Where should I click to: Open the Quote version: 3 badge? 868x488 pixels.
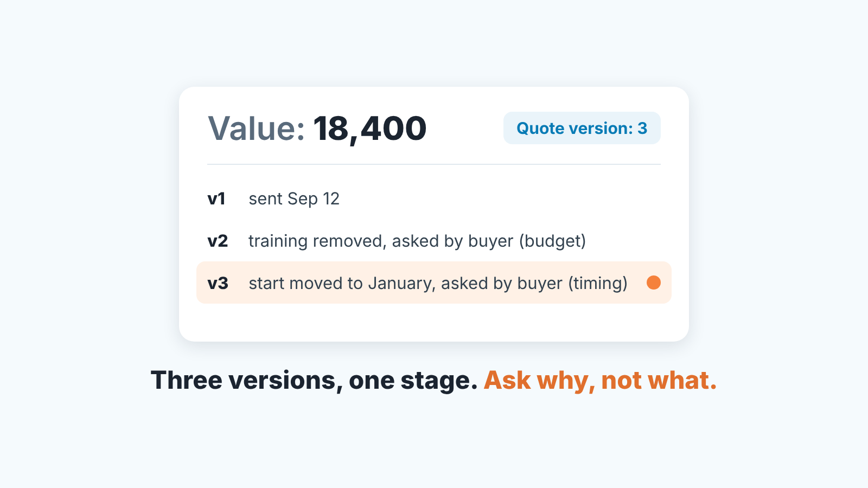582,128
